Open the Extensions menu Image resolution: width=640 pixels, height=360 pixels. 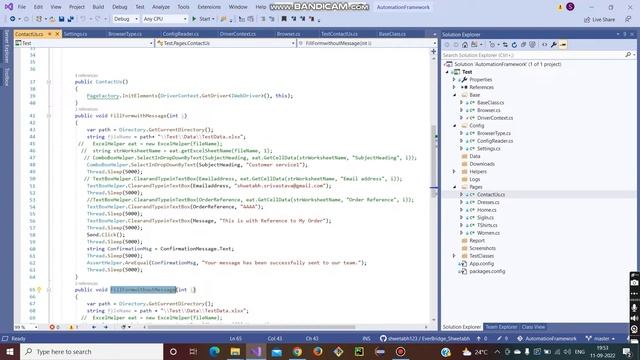(209, 7)
